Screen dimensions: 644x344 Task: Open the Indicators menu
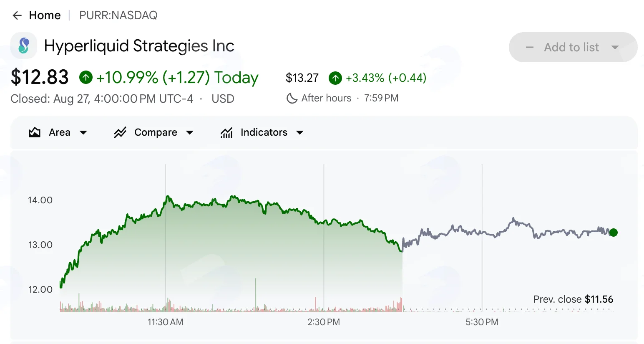click(x=262, y=132)
